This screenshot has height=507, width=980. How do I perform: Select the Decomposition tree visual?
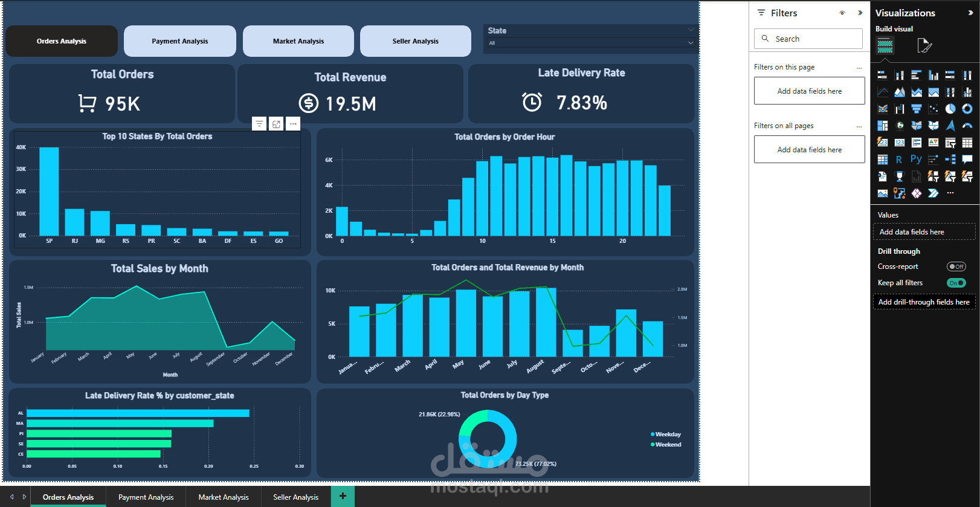click(x=950, y=160)
